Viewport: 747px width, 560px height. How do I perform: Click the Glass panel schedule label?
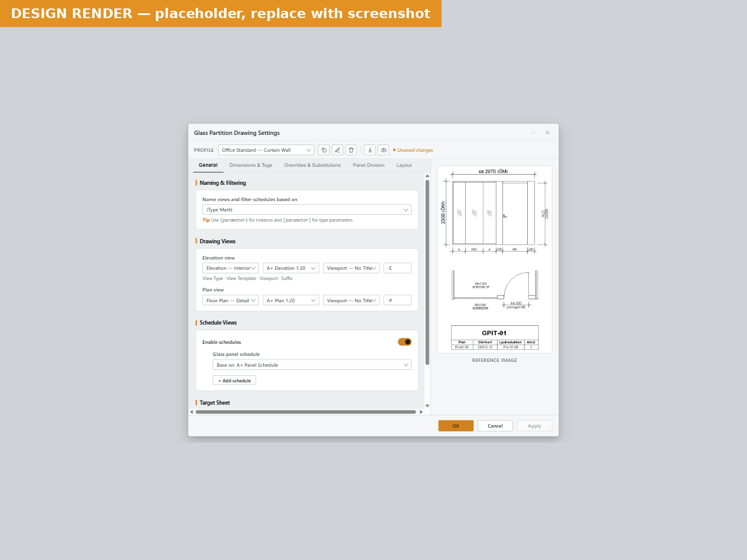[236, 355]
